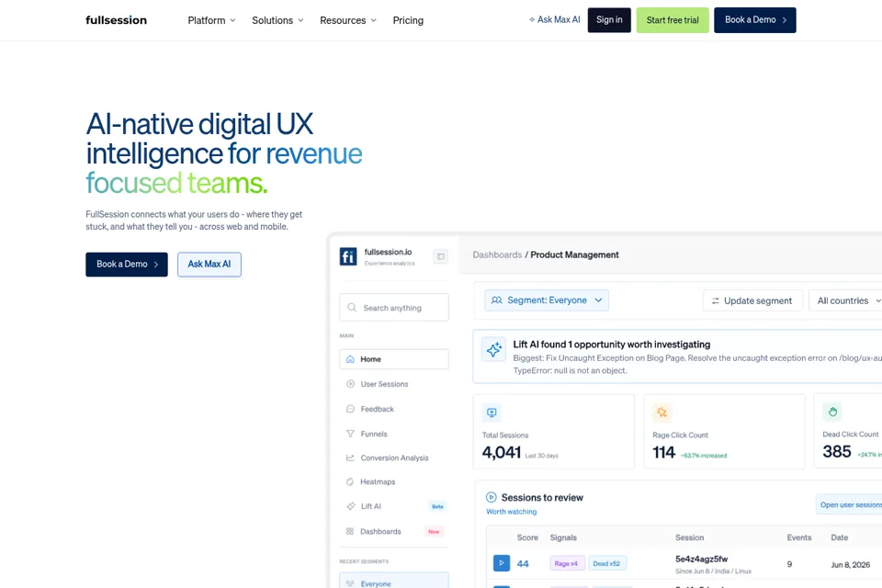The width and height of the screenshot is (882, 588).
Task: Click the Total Sessions monitor icon
Action: (x=492, y=413)
